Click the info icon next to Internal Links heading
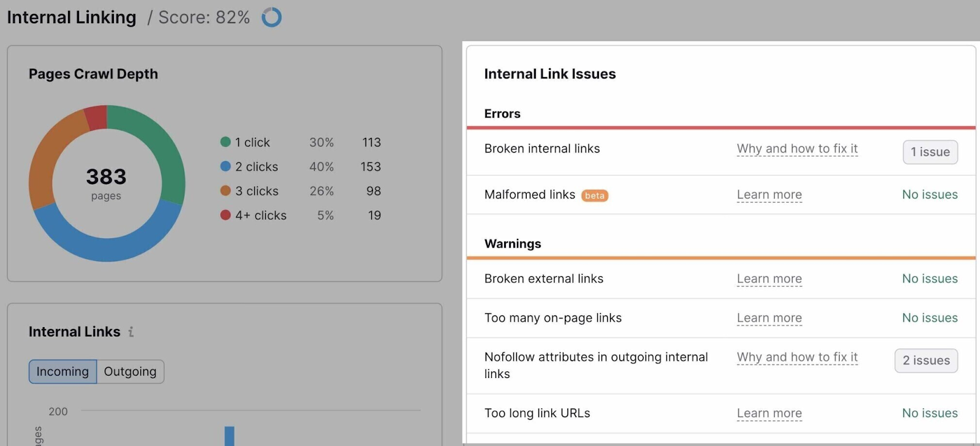Screen dimensions: 980x446 click(x=130, y=332)
